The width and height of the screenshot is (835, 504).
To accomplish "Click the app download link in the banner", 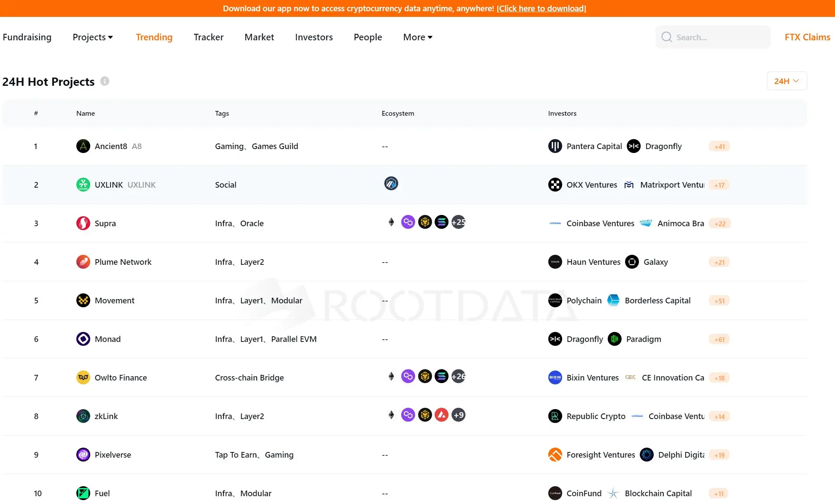I will (541, 8).
